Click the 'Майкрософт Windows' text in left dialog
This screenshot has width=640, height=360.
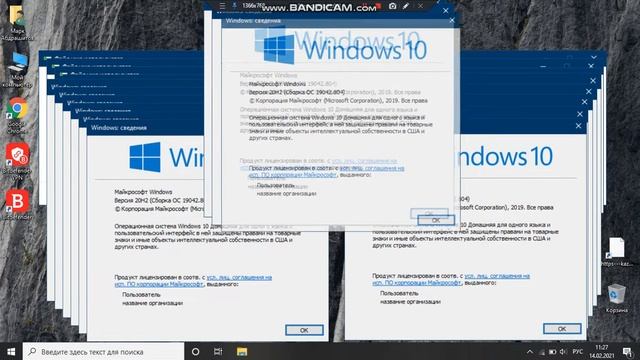click(x=143, y=191)
